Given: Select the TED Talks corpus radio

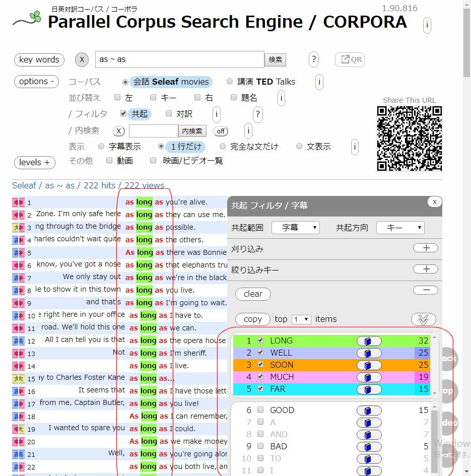Looking at the screenshot, I should pyautogui.click(x=230, y=82).
